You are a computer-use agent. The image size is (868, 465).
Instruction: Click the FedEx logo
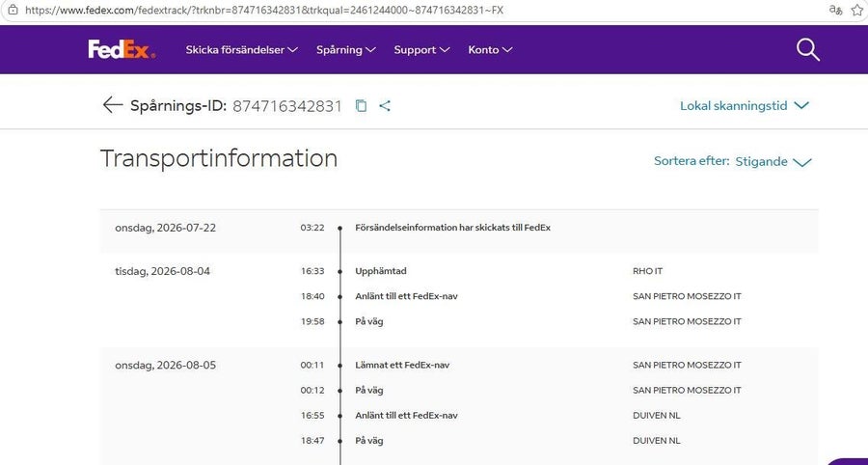[x=122, y=49]
